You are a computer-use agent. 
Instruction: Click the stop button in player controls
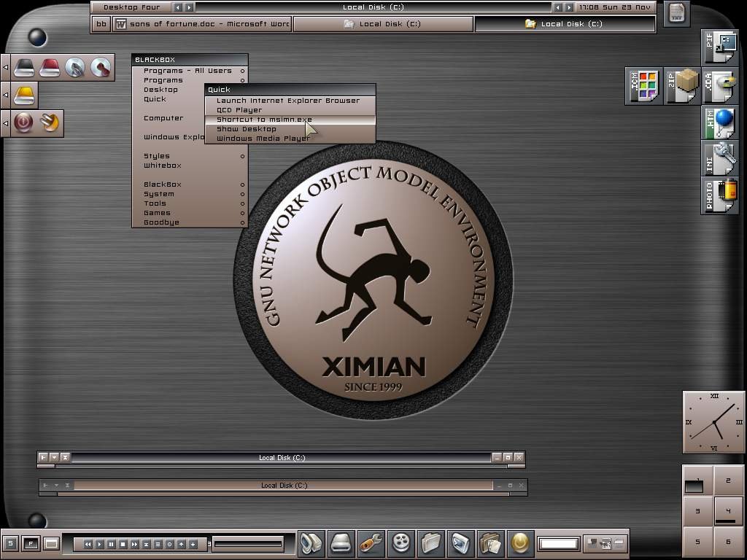123,544
